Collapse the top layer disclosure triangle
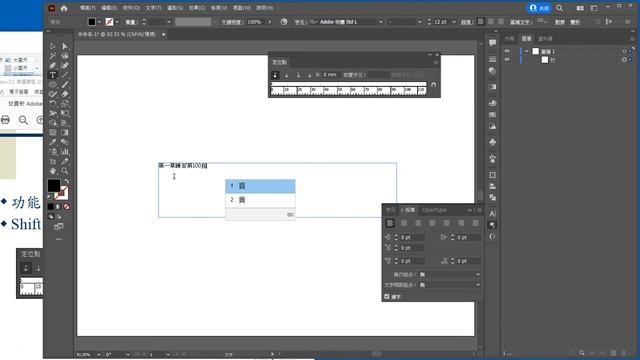 coord(527,51)
